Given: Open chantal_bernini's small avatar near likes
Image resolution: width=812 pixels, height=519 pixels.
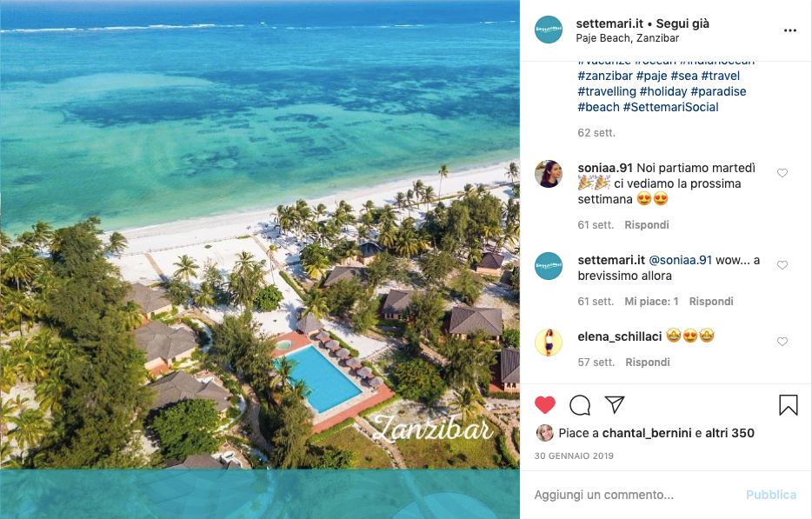Looking at the screenshot, I should 545,433.
